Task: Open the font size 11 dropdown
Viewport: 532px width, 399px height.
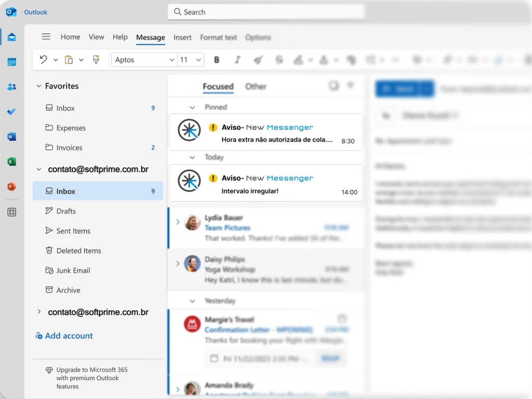Action: pyautogui.click(x=191, y=60)
